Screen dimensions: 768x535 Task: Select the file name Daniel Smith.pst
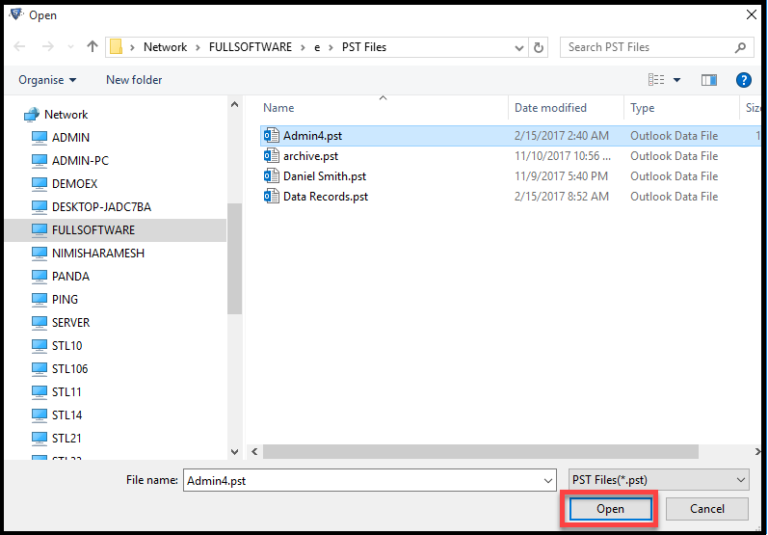324,176
